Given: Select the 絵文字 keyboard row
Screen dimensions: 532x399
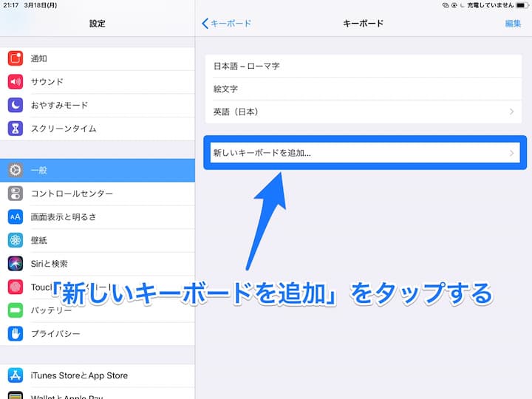Looking at the screenshot, I should 364,89.
